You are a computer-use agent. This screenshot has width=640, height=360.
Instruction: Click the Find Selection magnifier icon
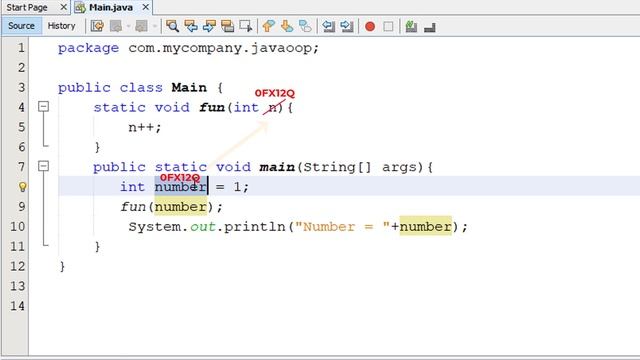tap(172, 27)
